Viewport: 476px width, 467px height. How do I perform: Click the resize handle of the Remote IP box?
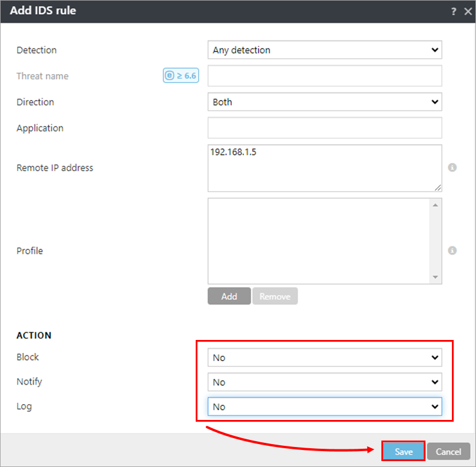pos(439,188)
